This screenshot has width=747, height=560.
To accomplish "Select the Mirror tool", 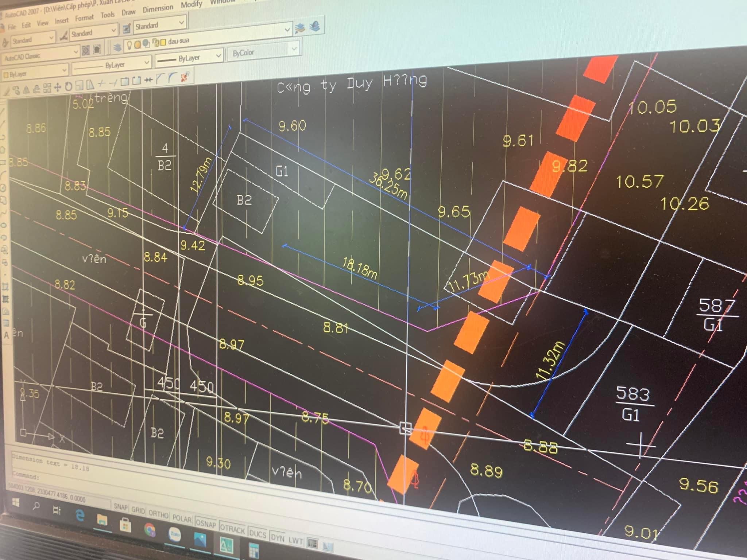I will [26, 89].
